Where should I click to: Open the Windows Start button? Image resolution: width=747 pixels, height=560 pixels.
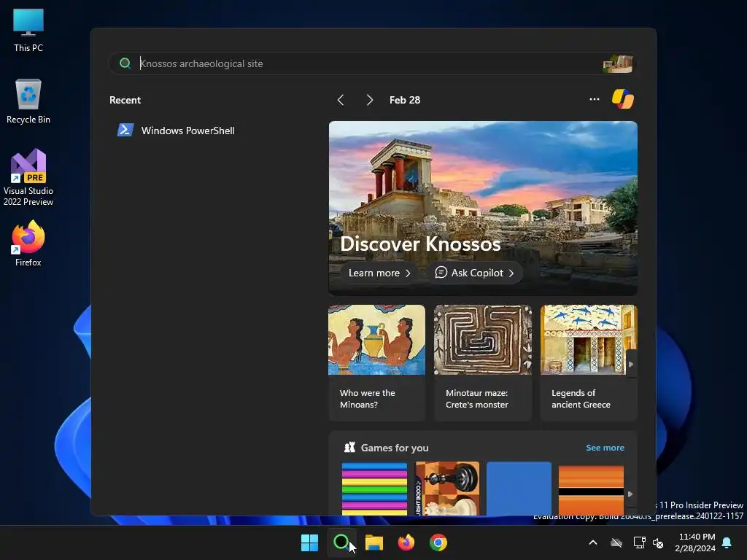coord(309,542)
